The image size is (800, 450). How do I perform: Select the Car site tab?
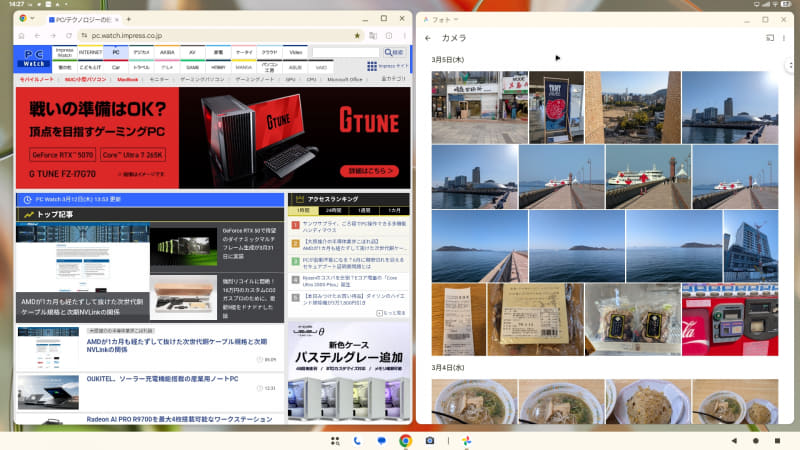click(x=116, y=67)
